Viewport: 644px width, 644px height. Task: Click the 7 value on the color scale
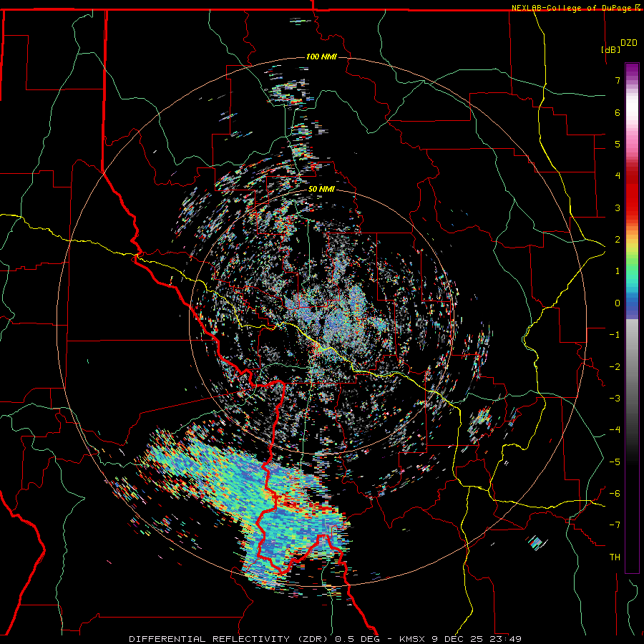pyautogui.click(x=618, y=80)
